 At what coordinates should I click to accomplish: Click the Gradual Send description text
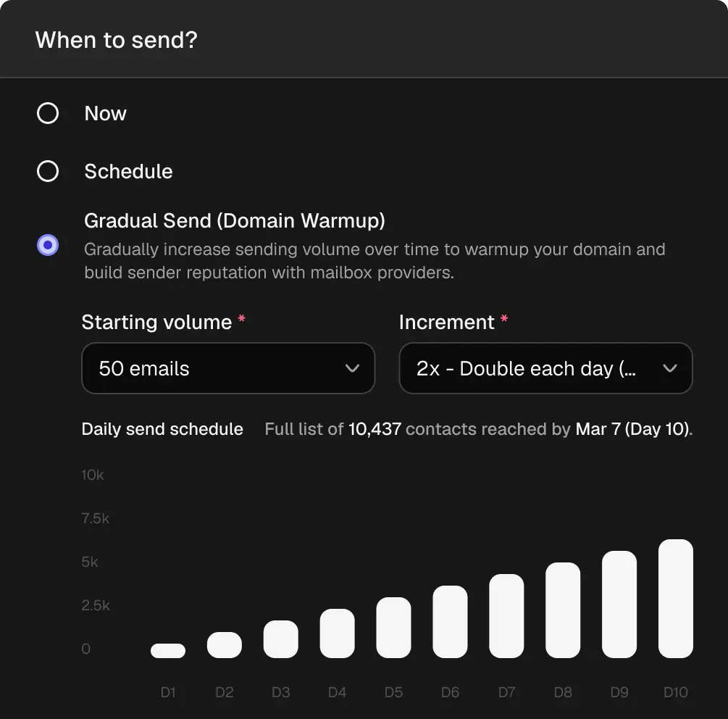coord(374,261)
